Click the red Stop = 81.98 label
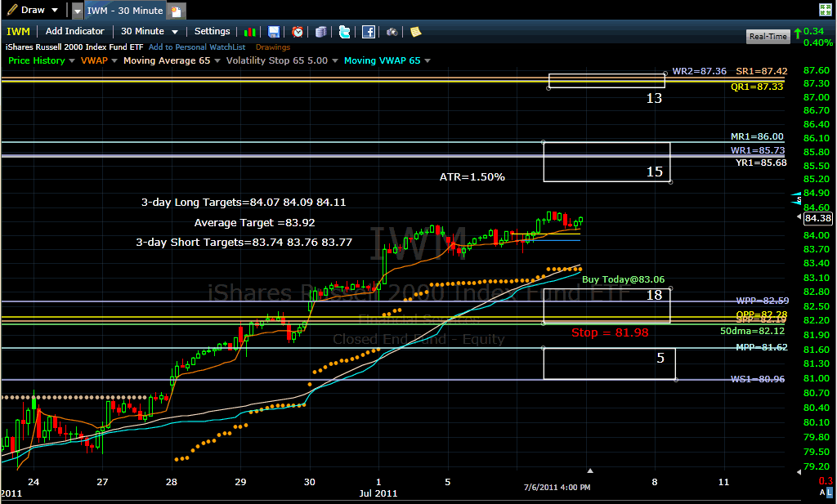The width and height of the screenshot is (837, 504). [610, 332]
